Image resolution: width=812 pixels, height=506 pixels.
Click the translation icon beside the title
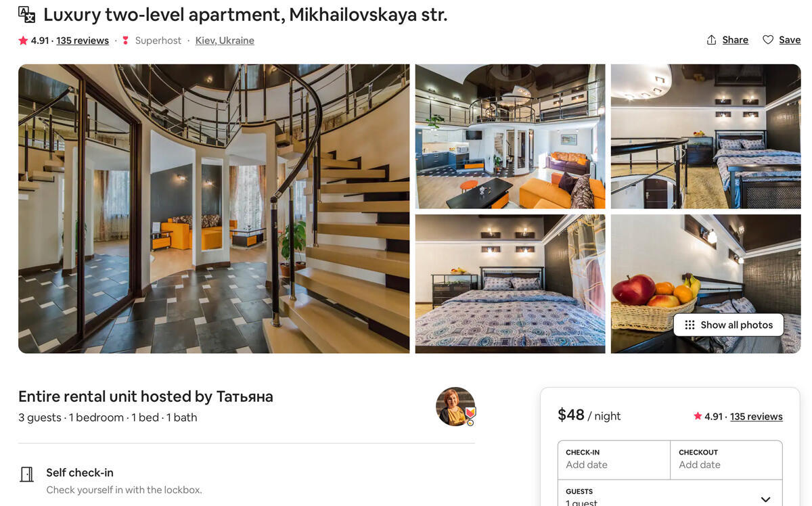pyautogui.click(x=26, y=14)
